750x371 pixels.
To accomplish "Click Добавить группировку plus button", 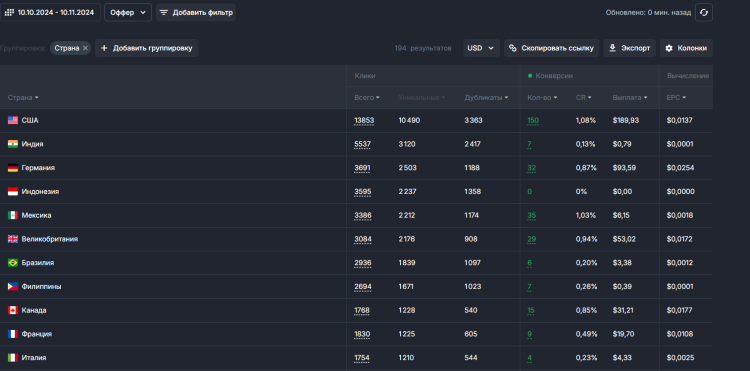I will click(x=146, y=48).
